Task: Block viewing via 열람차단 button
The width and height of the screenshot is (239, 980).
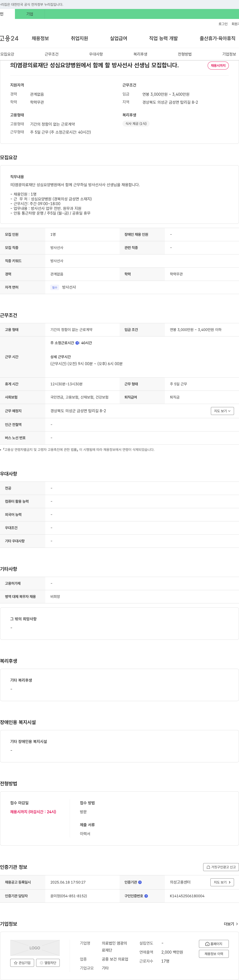Action: click(48, 963)
